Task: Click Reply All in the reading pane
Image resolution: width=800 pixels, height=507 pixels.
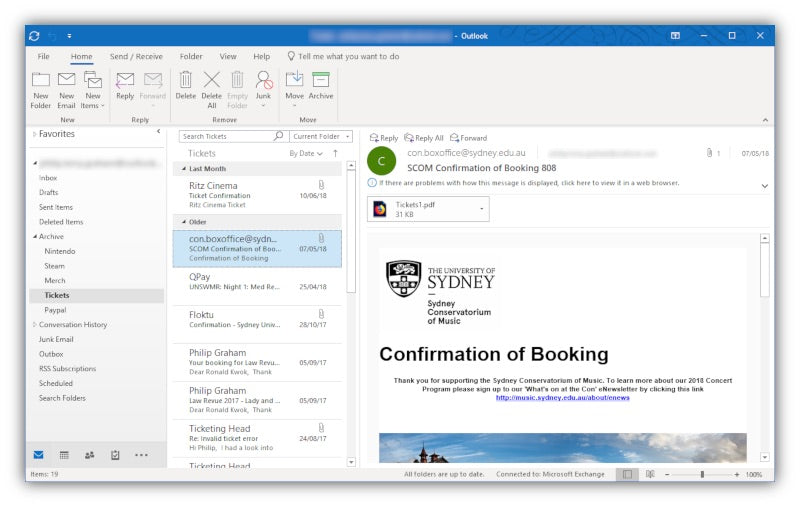Action: click(424, 138)
